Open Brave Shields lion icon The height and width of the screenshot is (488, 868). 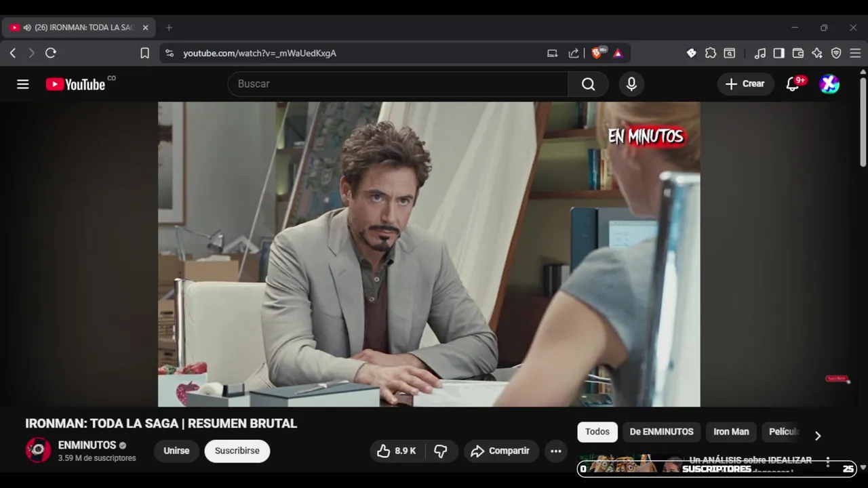click(x=597, y=53)
